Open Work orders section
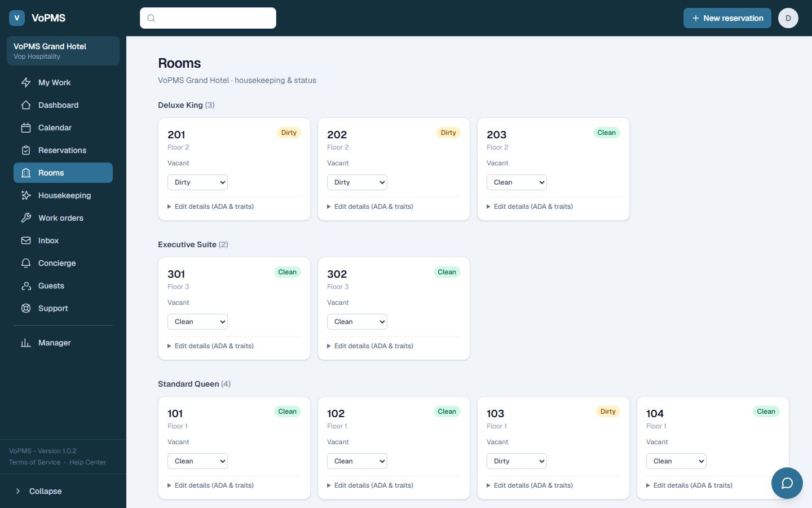The width and height of the screenshot is (812, 508). (x=63, y=218)
